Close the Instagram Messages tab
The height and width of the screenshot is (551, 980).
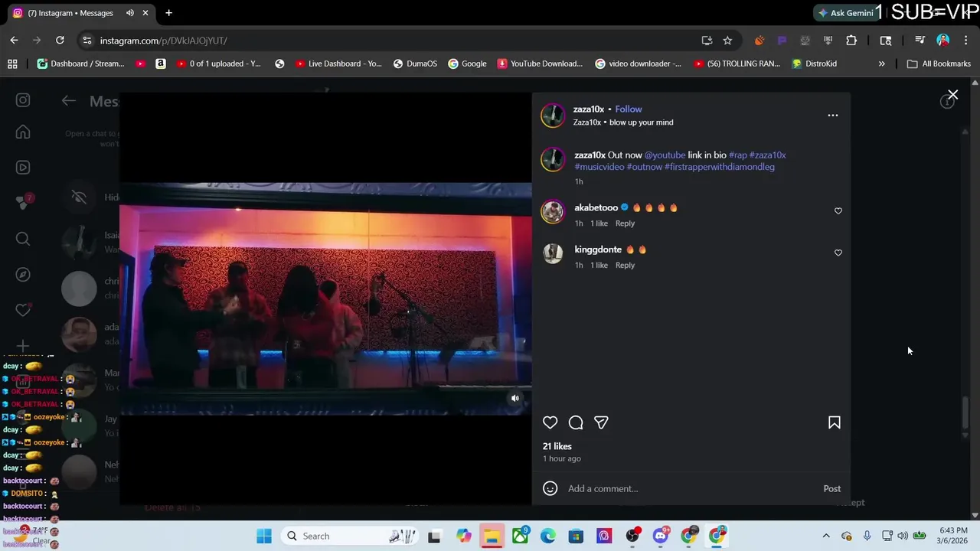coord(145,13)
